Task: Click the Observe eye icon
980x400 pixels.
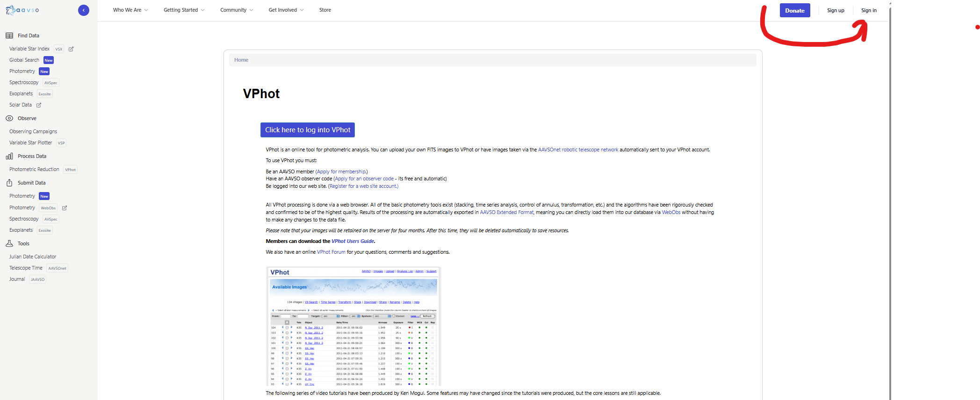Action: 9,118
